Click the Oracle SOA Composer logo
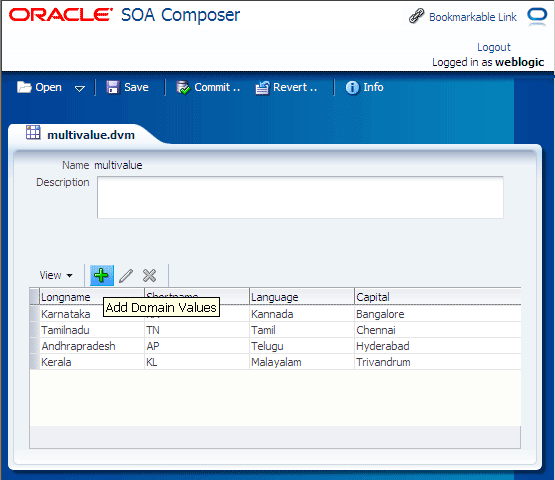Image resolution: width=555 pixels, height=480 pixels. point(124,15)
